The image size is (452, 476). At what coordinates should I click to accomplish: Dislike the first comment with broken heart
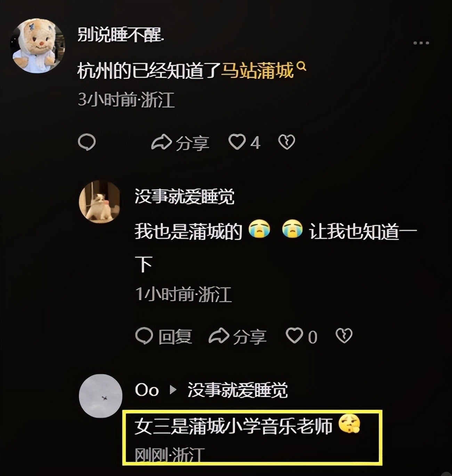coord(286,142)
